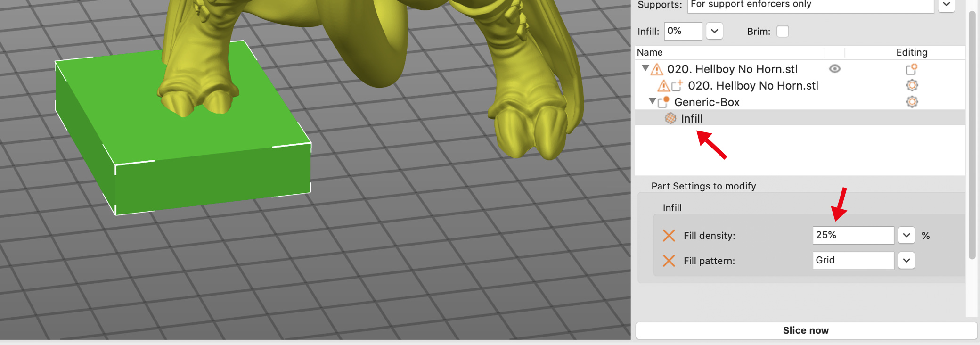Click the Fill density 25% field
980x345 pixels.
(x=853, y=235)
